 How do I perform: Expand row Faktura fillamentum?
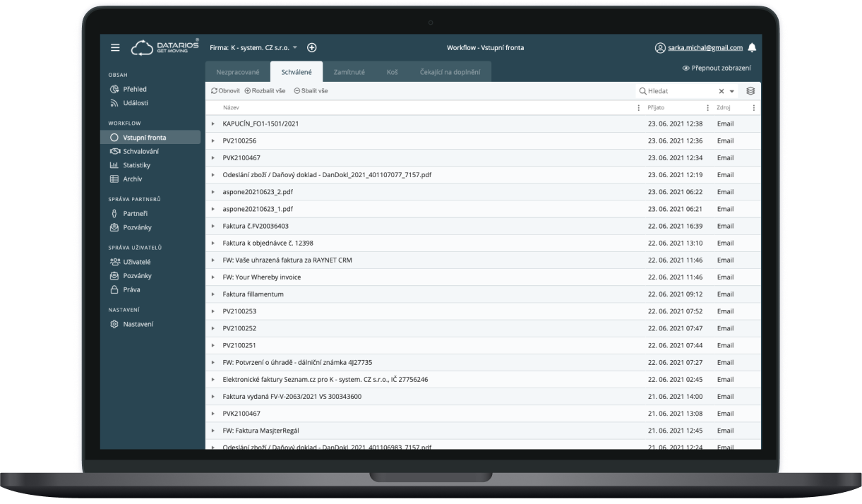pyautogui.click(x=212, y=294)
